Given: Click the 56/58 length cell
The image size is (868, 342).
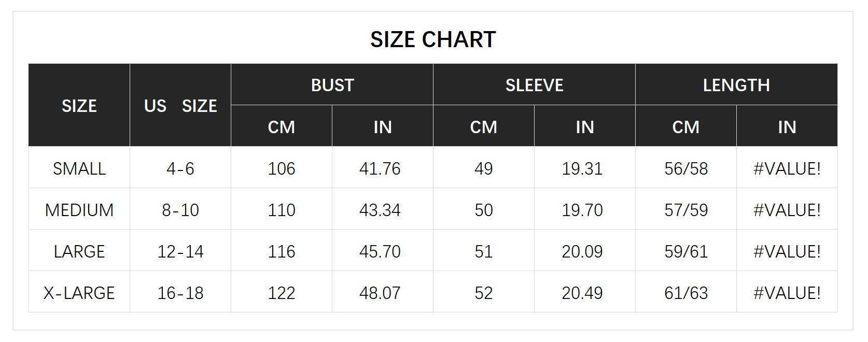Looking at the screenshot, I should 685,168.
